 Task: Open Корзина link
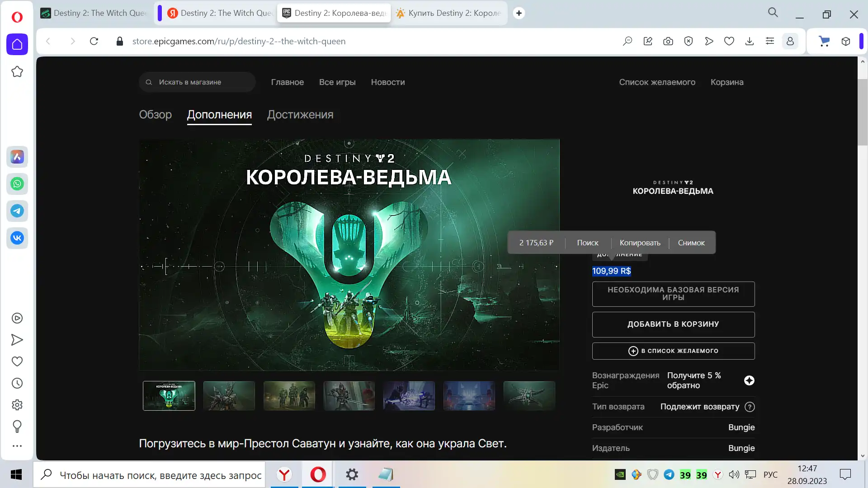tap(727, 82)
